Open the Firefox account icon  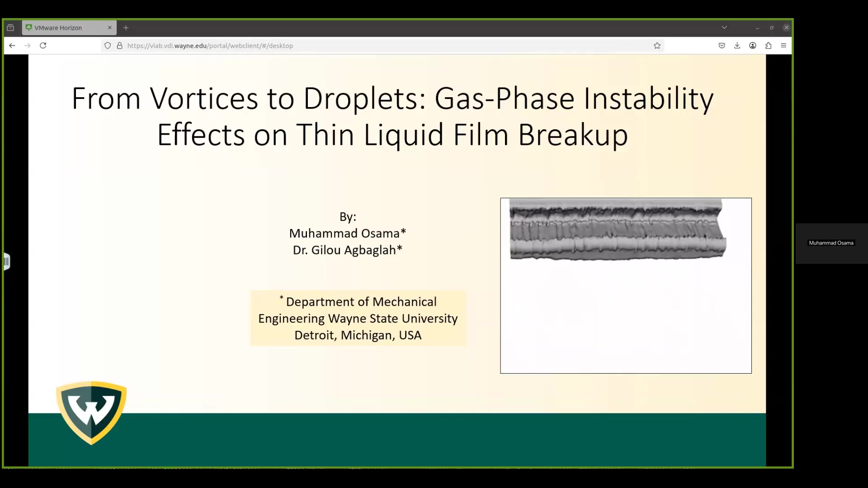tap(753, 46)
